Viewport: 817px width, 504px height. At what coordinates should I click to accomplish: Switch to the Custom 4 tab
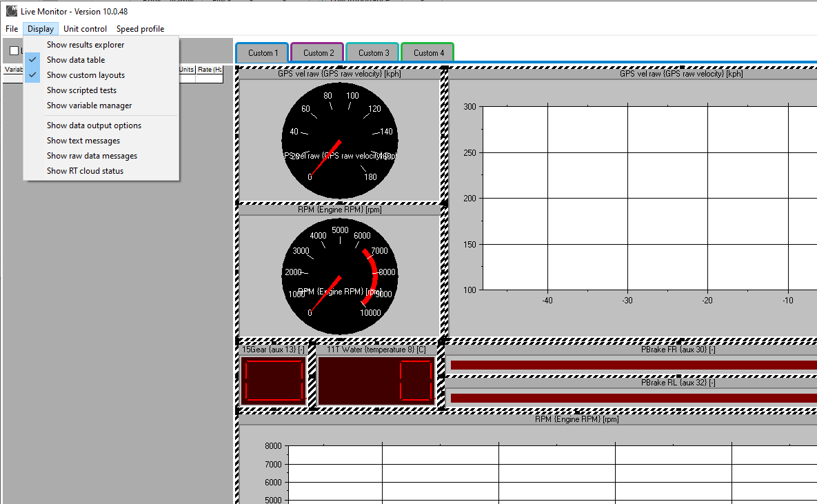(427, 52)
